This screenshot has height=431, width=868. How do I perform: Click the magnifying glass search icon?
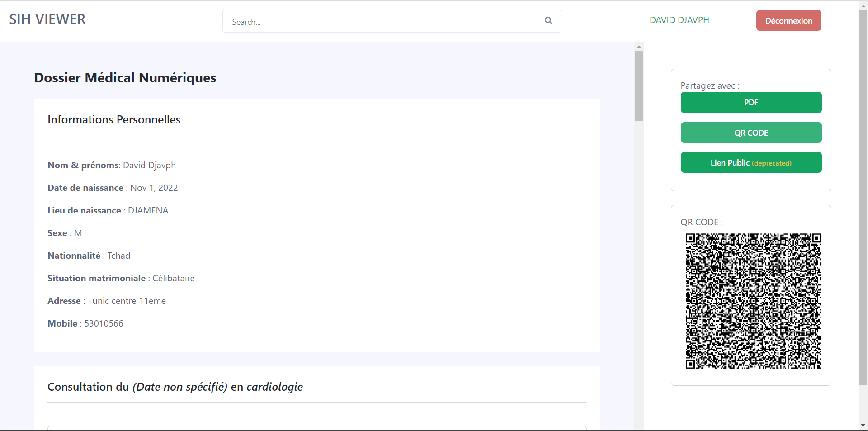click(x=548, y=21)
